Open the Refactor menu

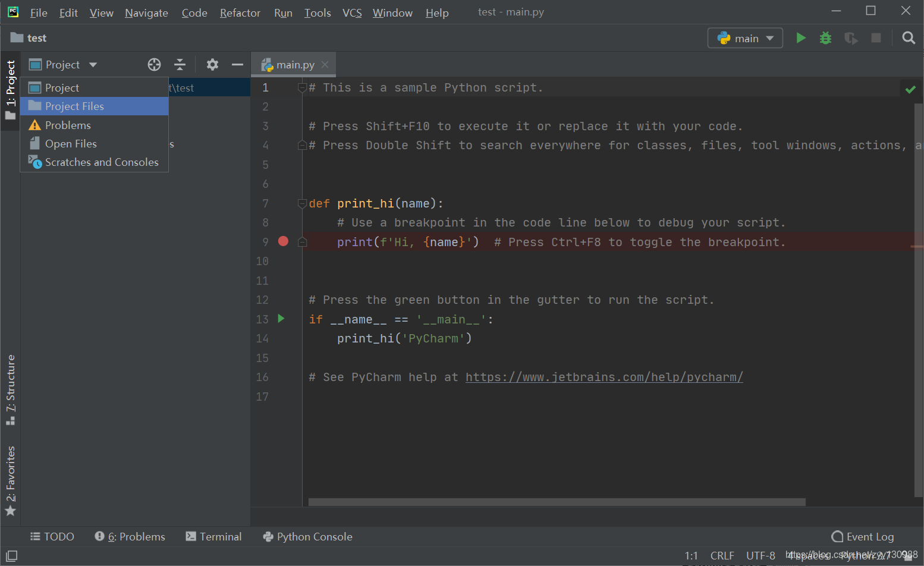click(x=240, y=12)
